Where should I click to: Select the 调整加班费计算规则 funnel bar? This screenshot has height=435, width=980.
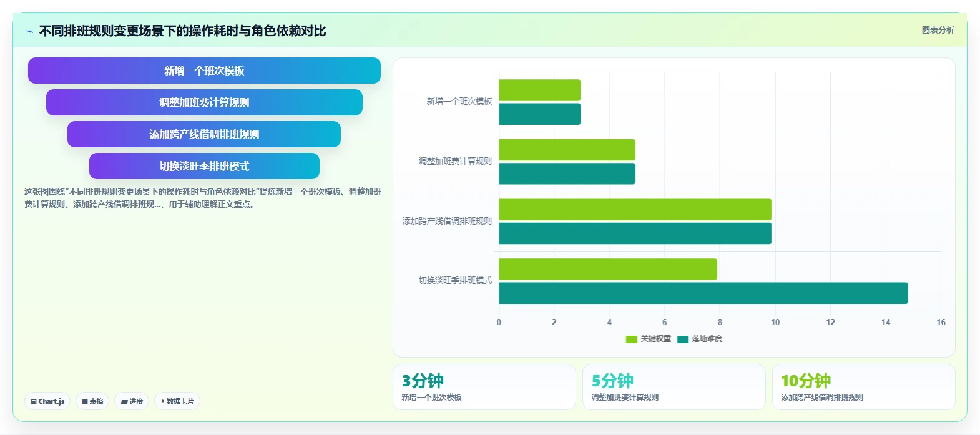tap(204, 102)
